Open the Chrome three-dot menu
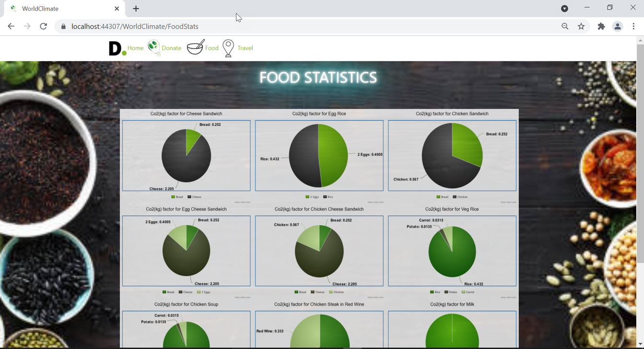This screenshot has width=644, height=349. tap(633, 26)
